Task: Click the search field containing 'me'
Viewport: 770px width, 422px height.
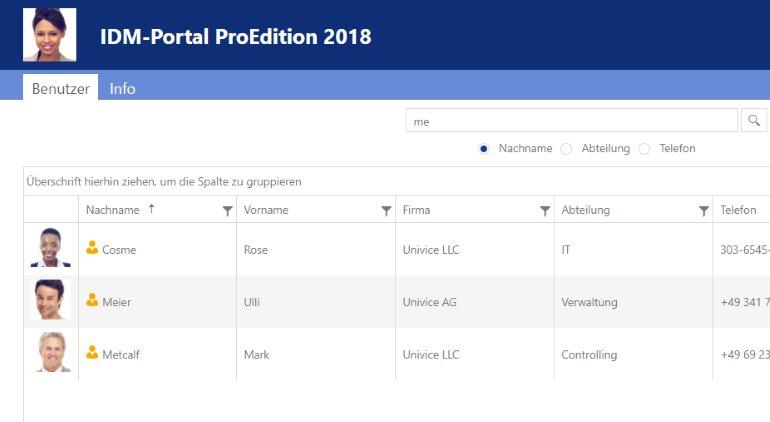Action: tap(572, 121)
